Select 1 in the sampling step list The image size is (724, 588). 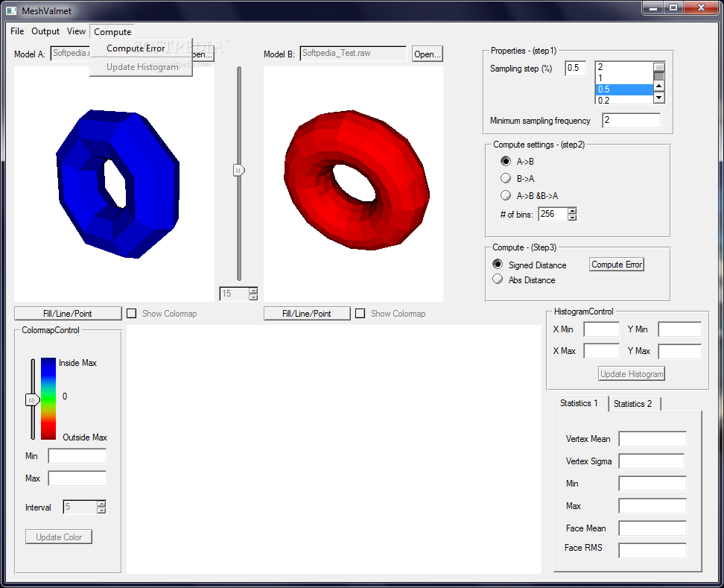click(624, 78)
